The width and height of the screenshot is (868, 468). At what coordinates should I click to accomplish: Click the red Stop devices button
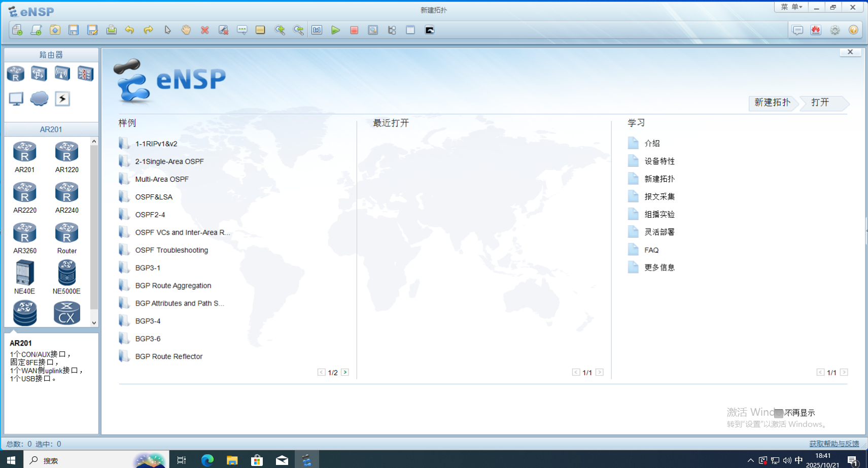point(354,30)
